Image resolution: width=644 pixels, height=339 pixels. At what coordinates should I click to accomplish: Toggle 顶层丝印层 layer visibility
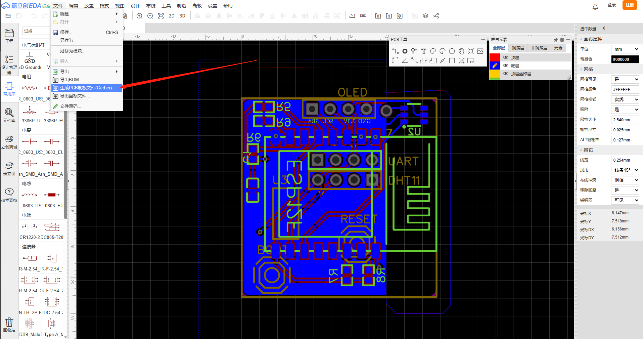[x=505, y=74]
